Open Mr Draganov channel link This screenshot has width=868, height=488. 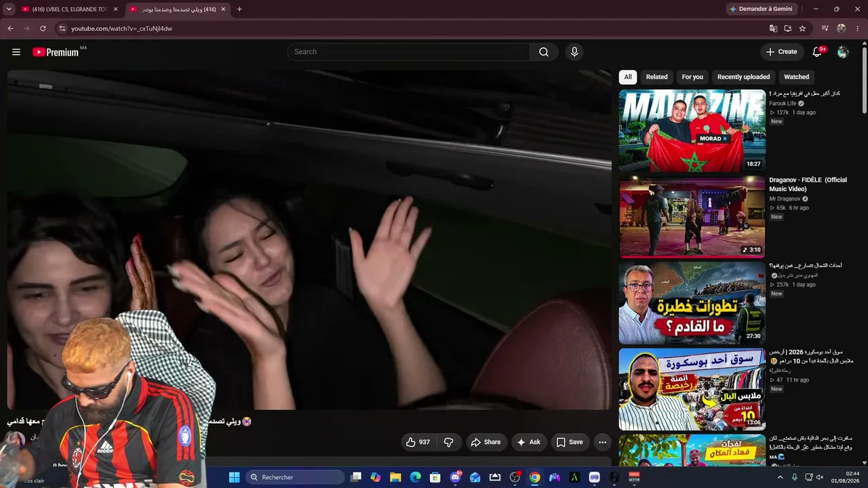(x=785, y=199)
